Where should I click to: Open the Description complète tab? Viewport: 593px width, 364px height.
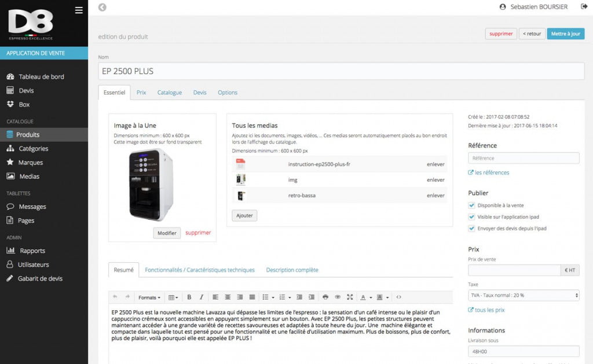pos(292,270)
